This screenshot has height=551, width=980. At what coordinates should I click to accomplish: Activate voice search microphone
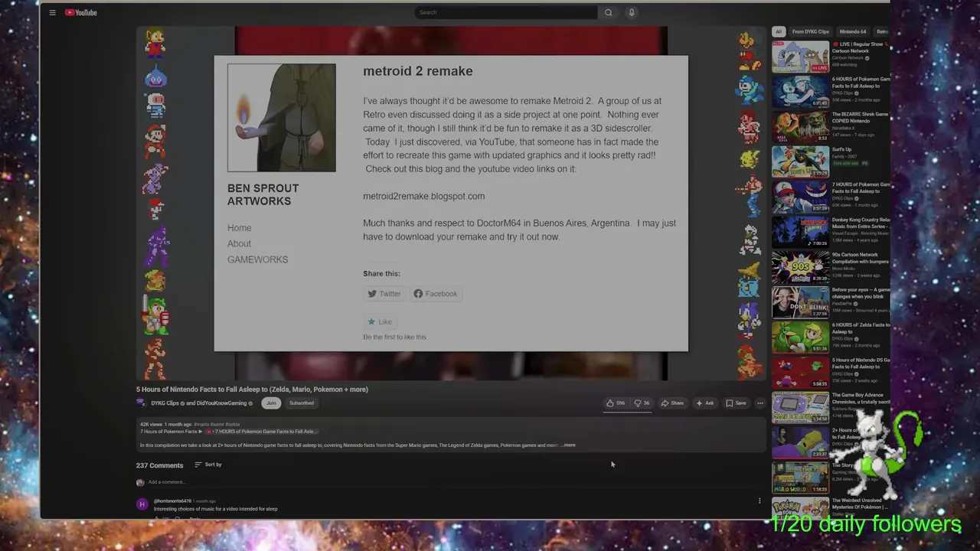[x=632, y=12]
